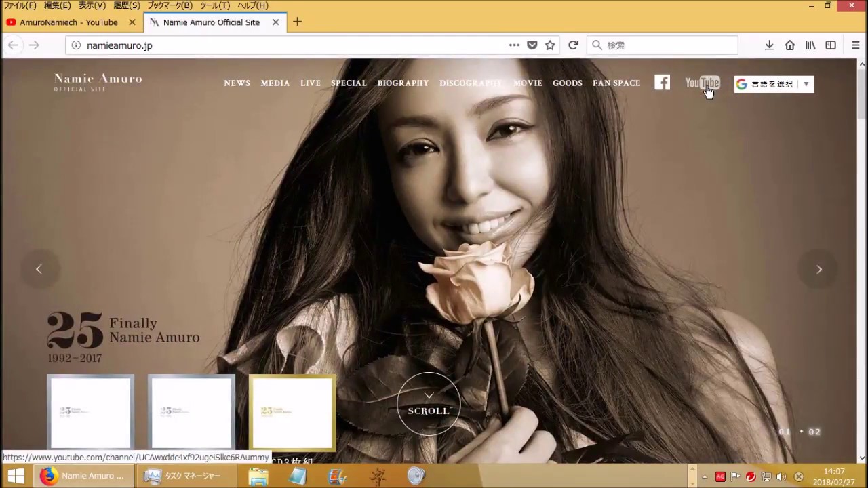This screenshot has height=488, width=868.
Task: Open the MEDIA navigation link
Action: pos(275,83)
